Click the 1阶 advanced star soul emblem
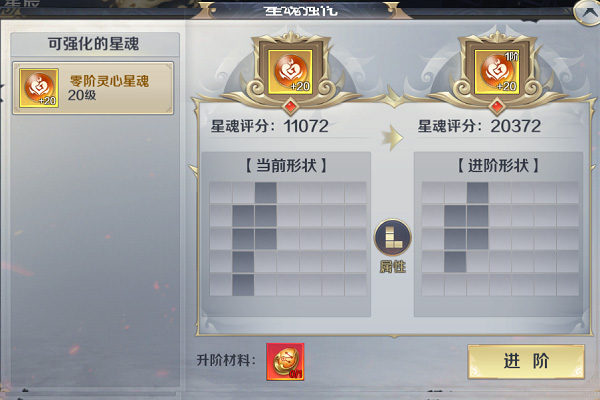Screen dimensions: 600x400 coord(497,71)
